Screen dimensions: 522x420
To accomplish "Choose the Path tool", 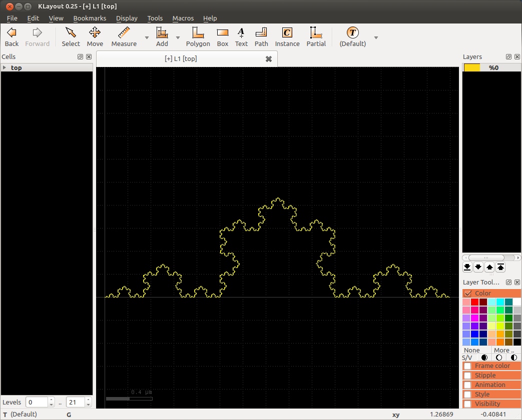I will pos(261,37).
